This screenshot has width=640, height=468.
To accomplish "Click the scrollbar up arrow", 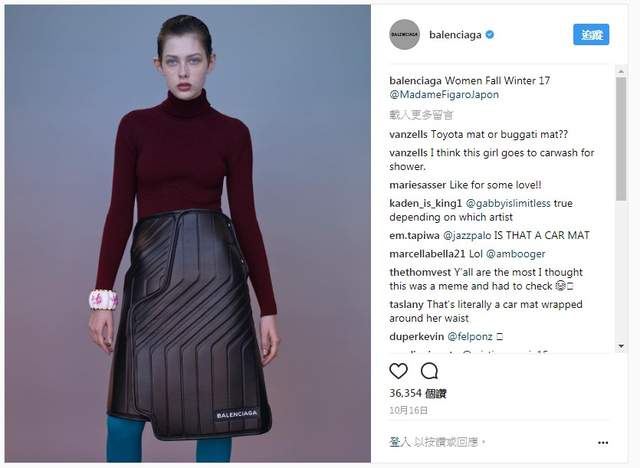I will pyautogui.click(x=621, y=71).
